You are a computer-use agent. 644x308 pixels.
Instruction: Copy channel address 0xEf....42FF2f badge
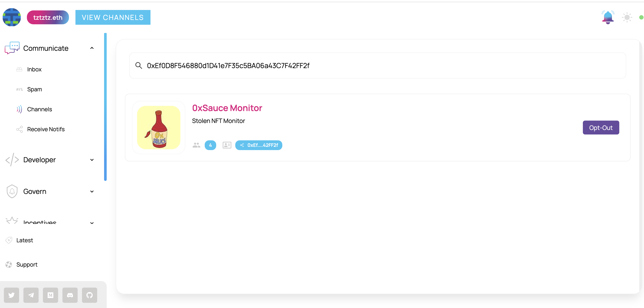click(x=259, y=145)
